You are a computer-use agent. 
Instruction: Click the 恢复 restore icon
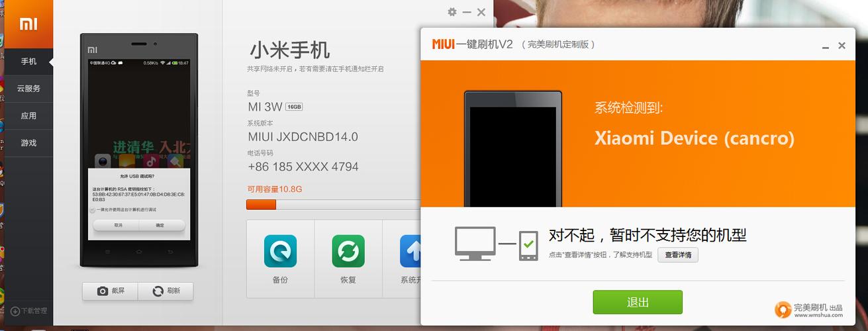pos(348,252)
